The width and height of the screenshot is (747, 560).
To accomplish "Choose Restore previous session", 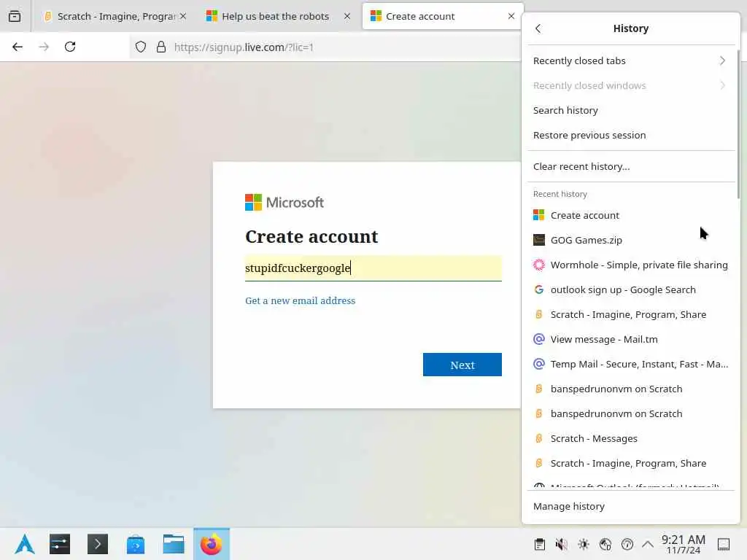I will click(630, 135).
